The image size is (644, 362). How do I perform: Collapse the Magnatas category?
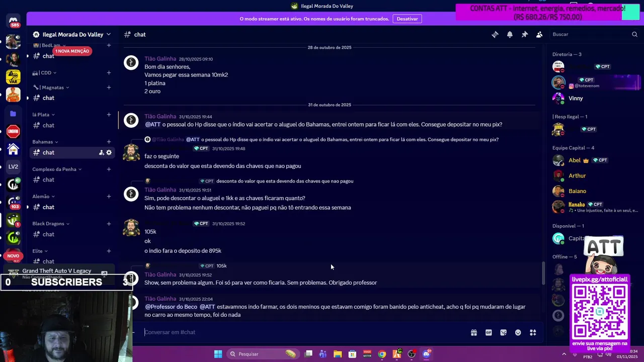tap(51, 87)
